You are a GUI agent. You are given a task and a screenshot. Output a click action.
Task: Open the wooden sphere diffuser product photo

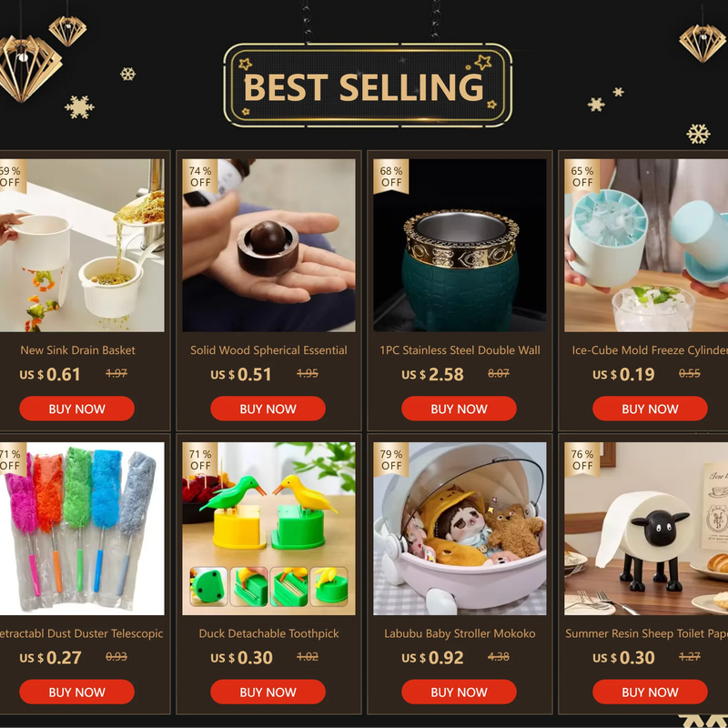tap(268, 245)
